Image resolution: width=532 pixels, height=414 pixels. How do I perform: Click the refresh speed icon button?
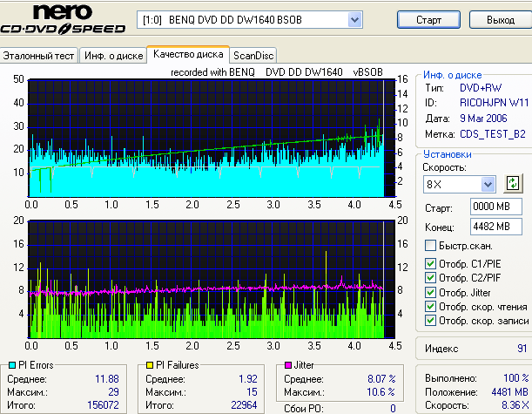click(513, 184)
